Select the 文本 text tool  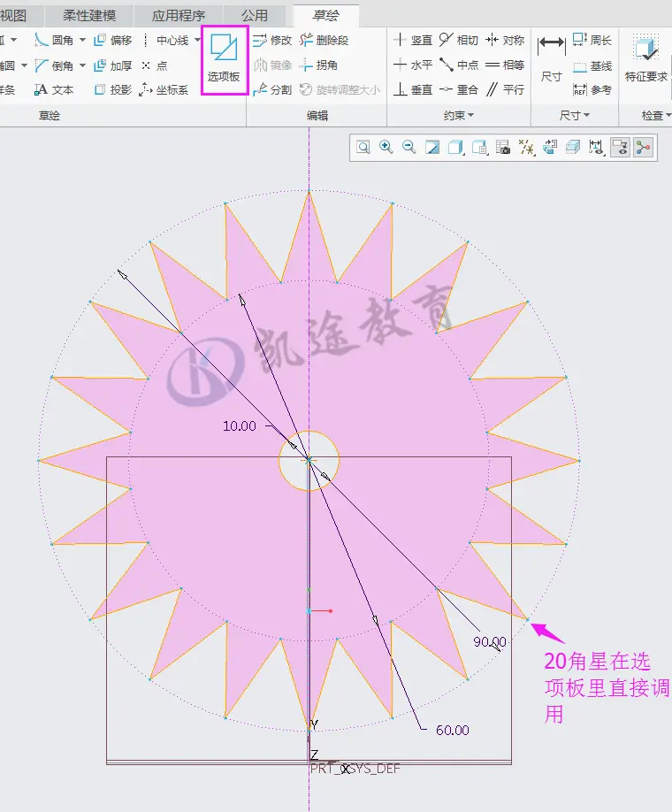[x=54, y=89]
